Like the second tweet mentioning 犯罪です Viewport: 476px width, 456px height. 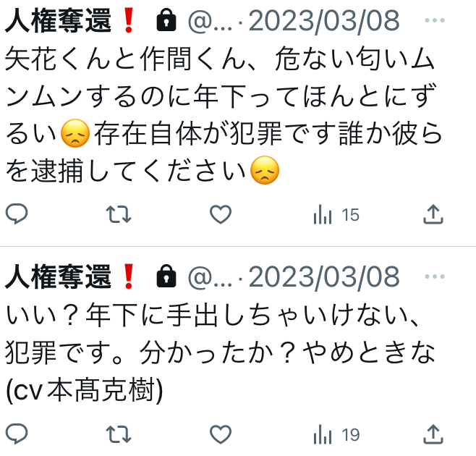[x=221, y=434]
